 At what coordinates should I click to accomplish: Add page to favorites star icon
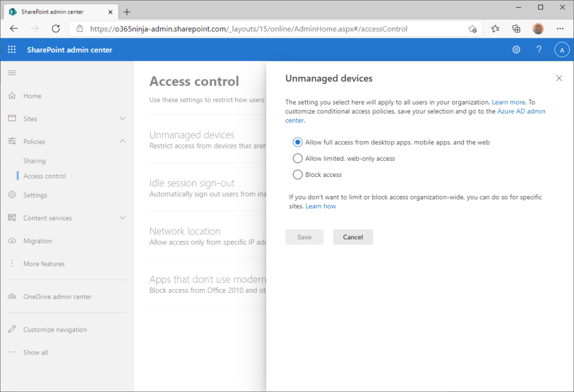[472, 29]
